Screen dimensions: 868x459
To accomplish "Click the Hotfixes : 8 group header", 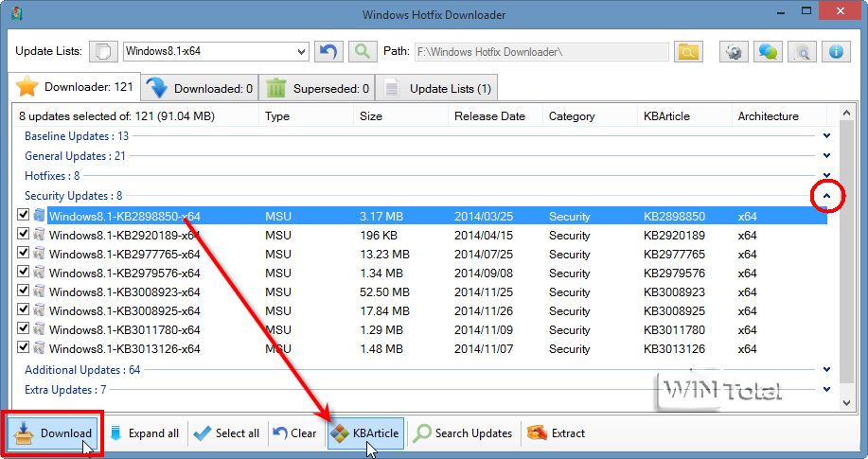I will 52,176.
